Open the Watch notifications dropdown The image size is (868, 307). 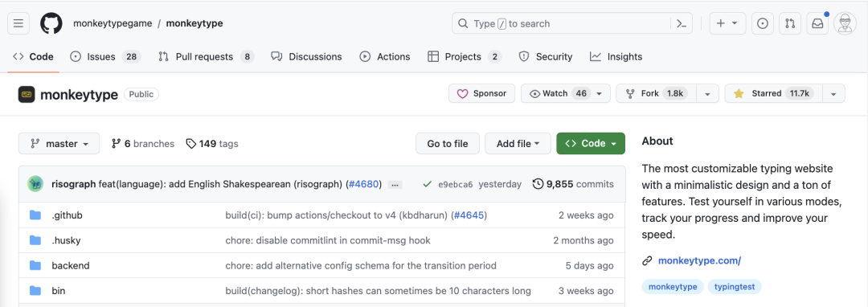click(x=565, y=93)
